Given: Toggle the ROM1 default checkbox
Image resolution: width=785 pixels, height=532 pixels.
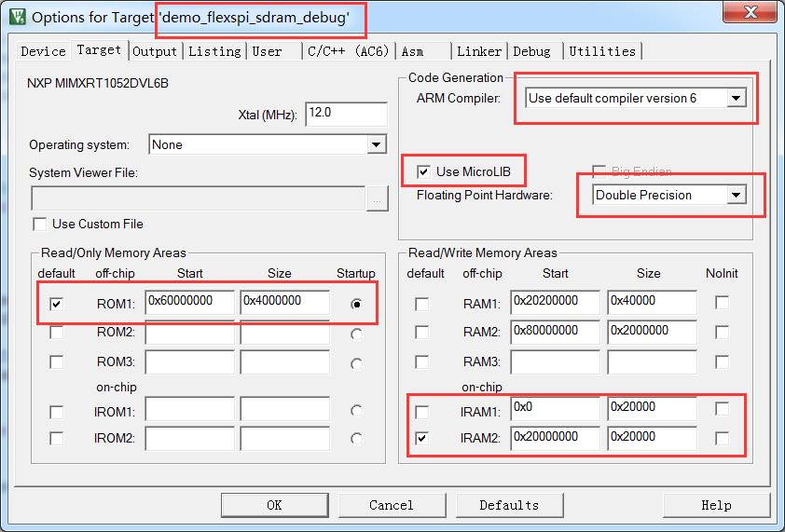Looking at the screenshot, I should pyautogui.click(x=57, y=304).
